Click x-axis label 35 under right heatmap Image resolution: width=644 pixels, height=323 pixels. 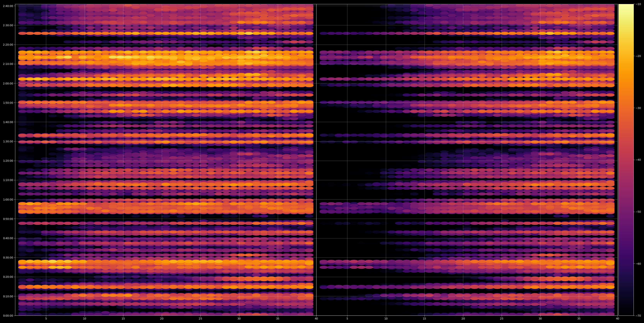[579, 319]
